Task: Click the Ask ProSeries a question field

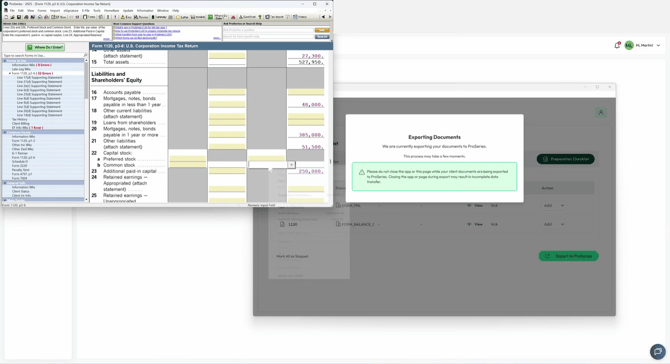Action: pos(268,30)
